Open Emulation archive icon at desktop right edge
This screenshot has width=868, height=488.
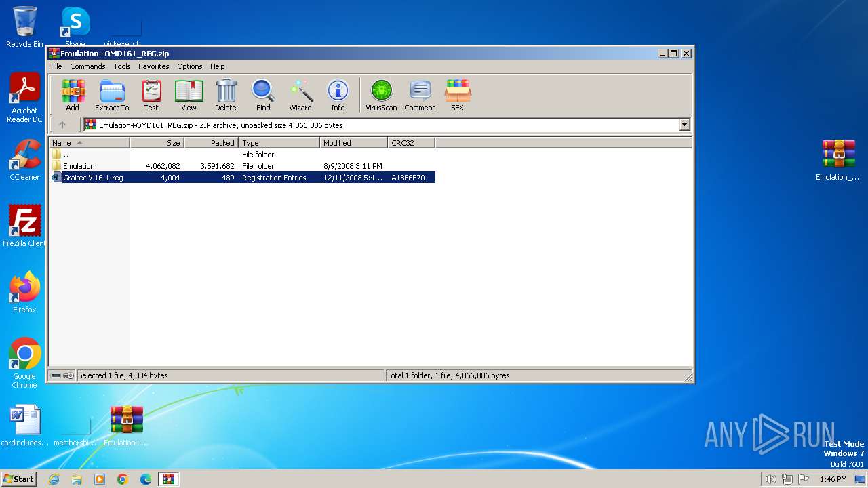pos(838,160)
